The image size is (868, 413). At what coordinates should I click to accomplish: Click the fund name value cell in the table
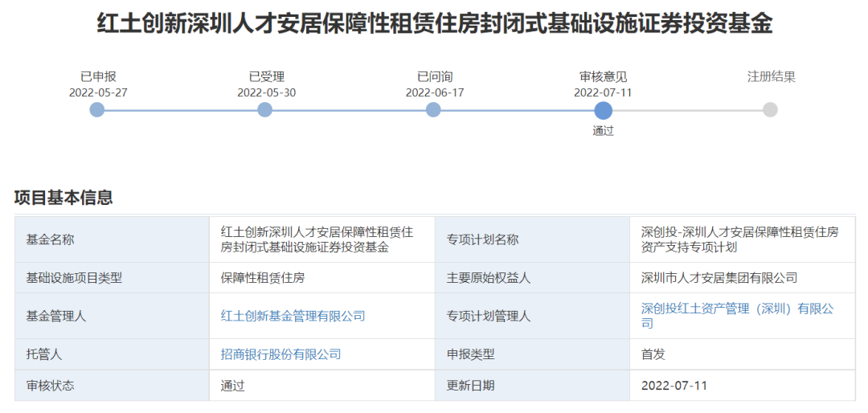tap(322, 239)
